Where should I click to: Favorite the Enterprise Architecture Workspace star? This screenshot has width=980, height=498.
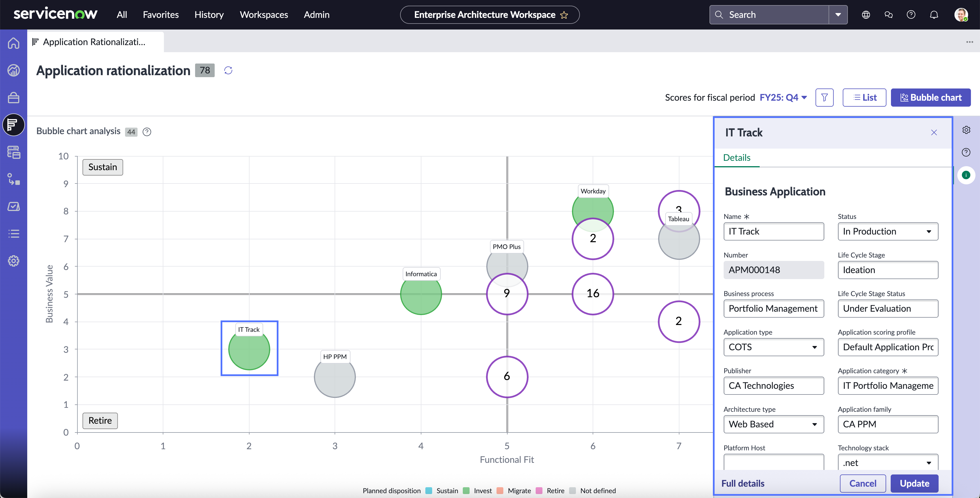click(x=564, y=15)
